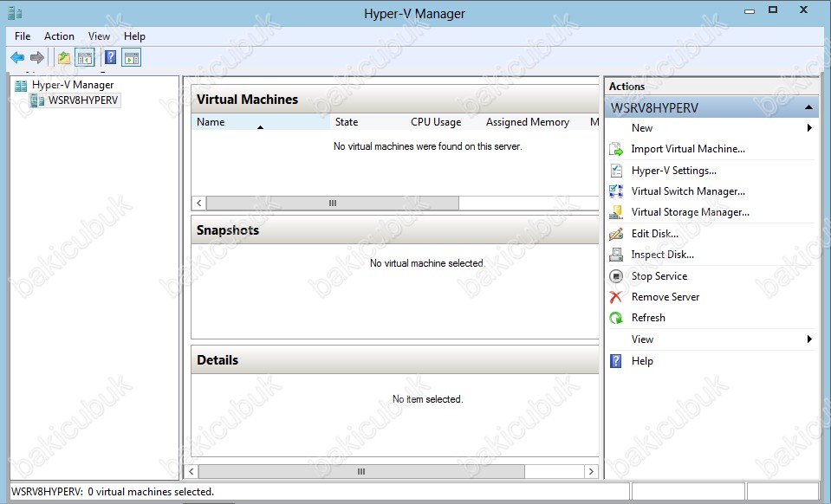This screenshot has width=831, height=504.
Task: Click the Inspect Disk icon
Action: [616, 255]
